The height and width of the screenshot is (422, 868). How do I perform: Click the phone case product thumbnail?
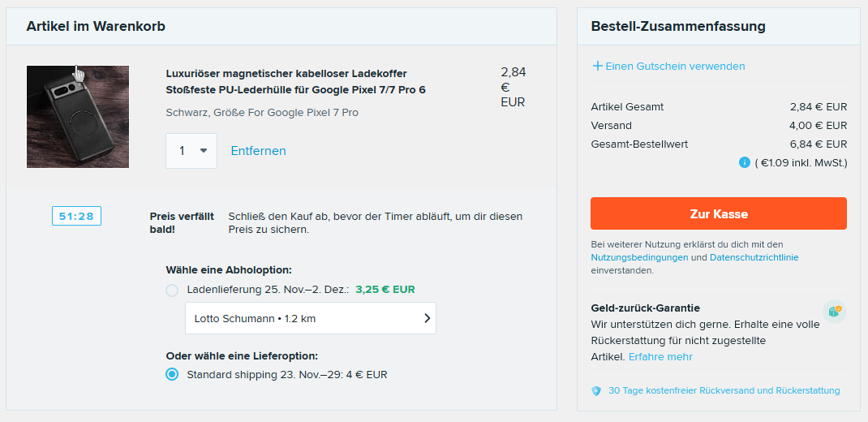[x=78, y=117]
